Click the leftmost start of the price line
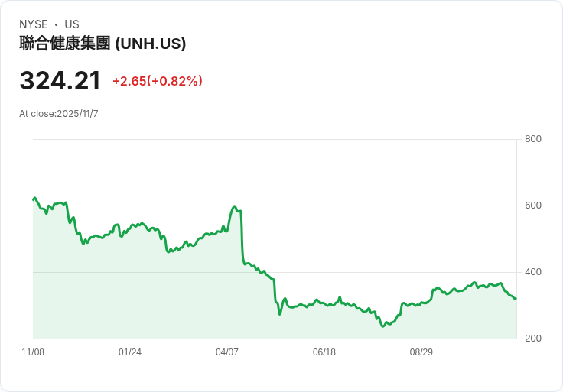This screenshot has width=563, height=392. pos(34,199)
